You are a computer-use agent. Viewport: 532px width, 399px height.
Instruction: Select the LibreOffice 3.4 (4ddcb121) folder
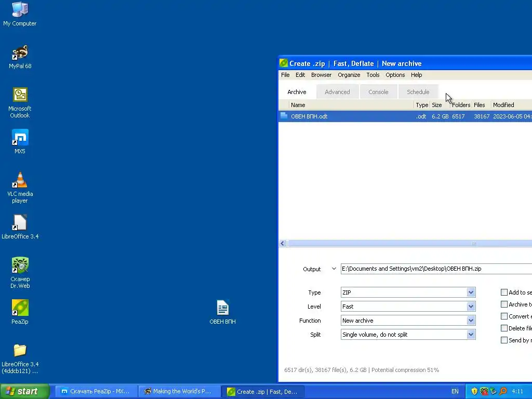(x=20, y=358)
